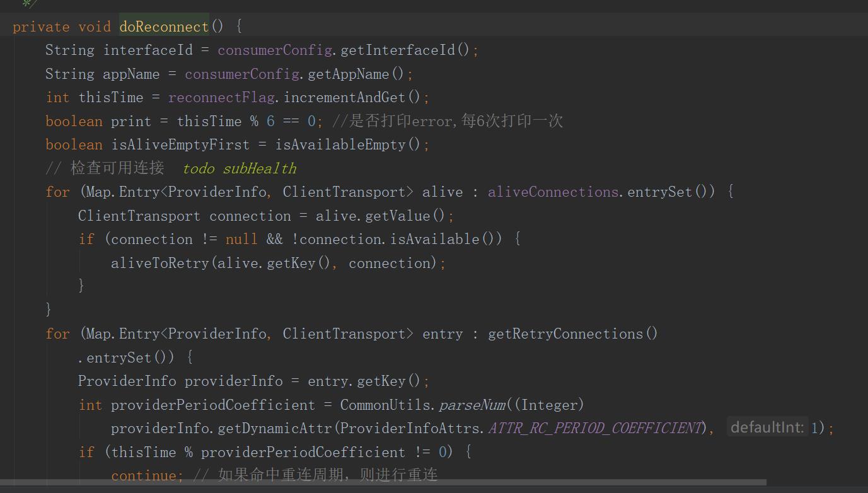Click the providerInfo variable declaration

(234, 381)
